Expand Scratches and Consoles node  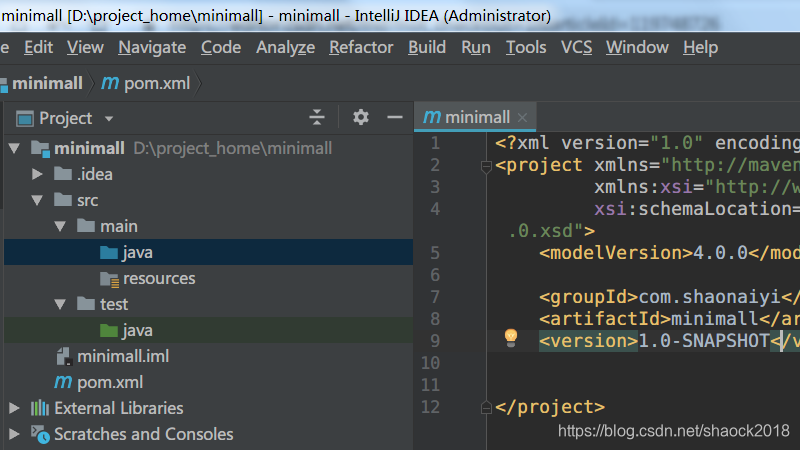(14, 434)
